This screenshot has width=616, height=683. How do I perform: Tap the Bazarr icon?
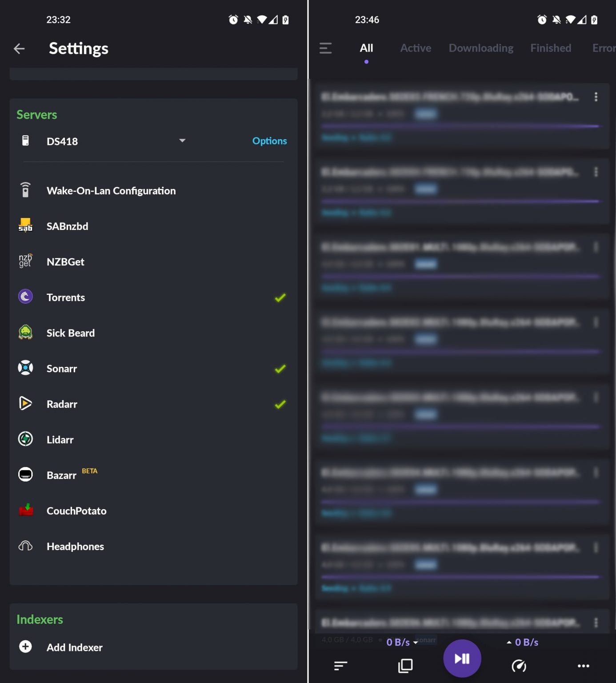coord(25,474)
